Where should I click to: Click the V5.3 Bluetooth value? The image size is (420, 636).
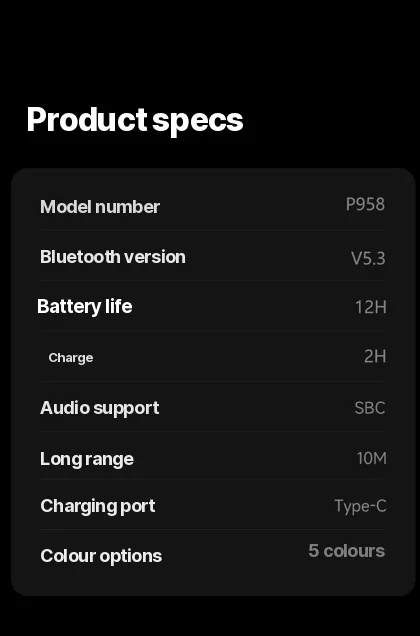368,258
